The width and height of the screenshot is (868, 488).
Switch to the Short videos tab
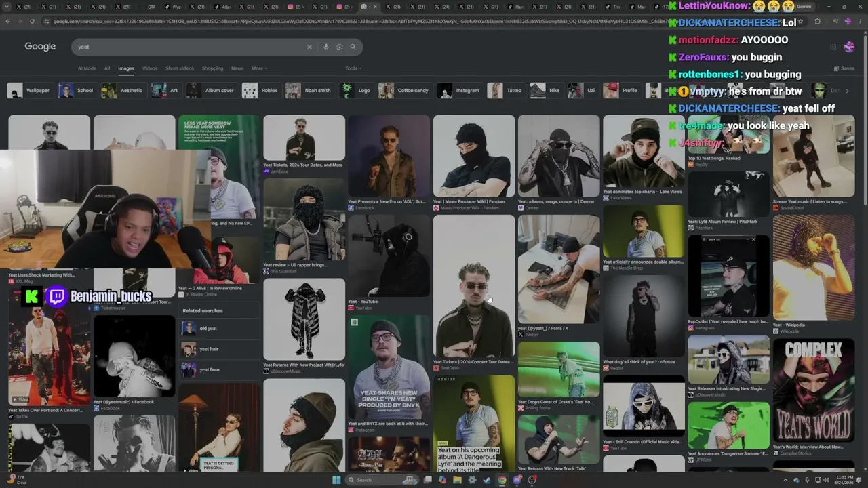click(x=180, y=68)
